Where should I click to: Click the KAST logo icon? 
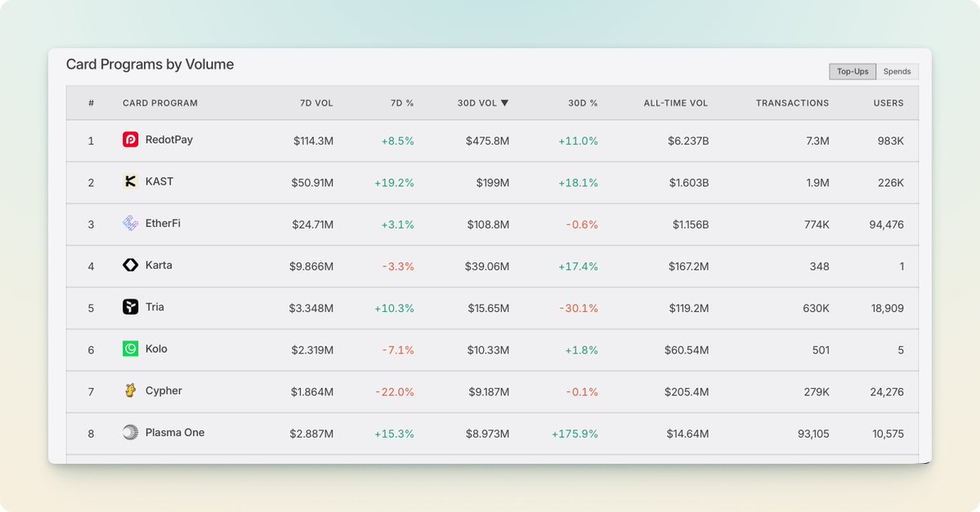[130, 181]
